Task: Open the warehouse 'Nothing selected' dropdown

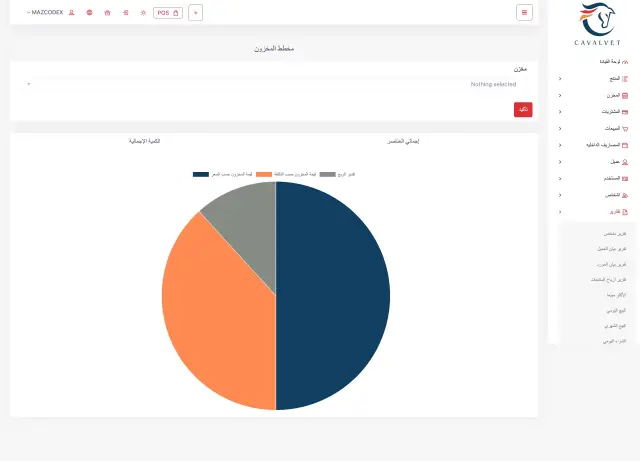Action: click(274, 84)
